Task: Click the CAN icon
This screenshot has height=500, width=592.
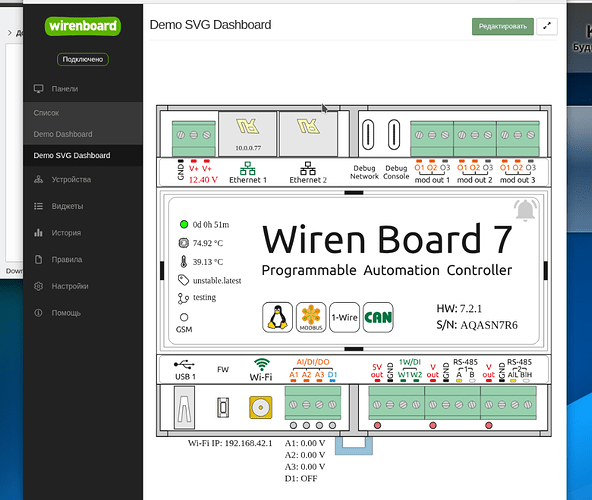Action: (378, 317)
